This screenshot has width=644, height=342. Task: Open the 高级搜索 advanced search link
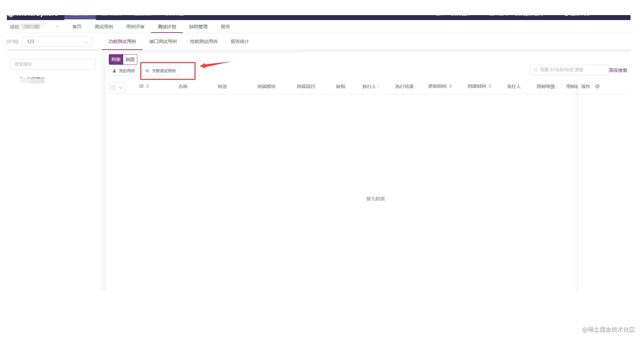coord(618,70)
